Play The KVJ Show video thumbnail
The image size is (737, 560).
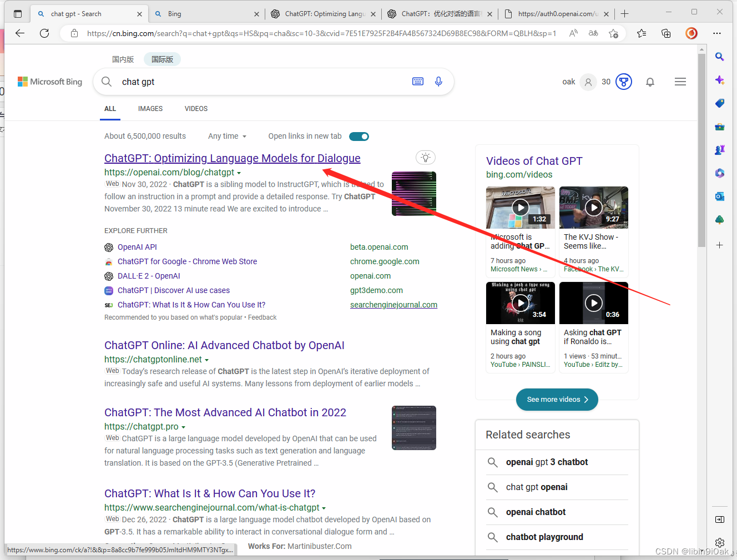pos(594,208)
